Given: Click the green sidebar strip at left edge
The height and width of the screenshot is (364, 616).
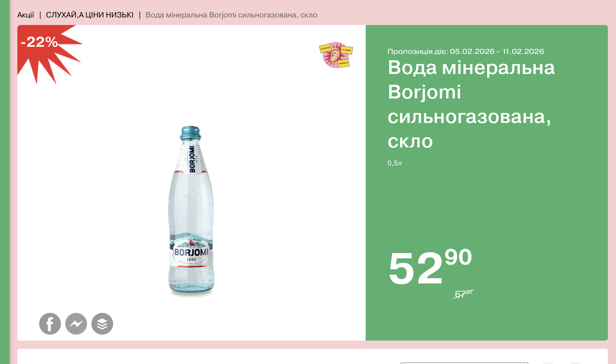Looking at the screenshot, I should [x=5, y=182].
